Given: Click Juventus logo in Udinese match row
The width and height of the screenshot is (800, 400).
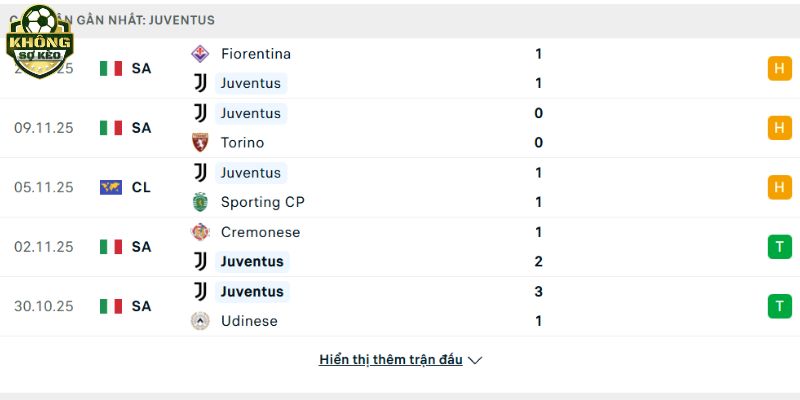Looking at the screenshot, I should click(x=200, y=291).
